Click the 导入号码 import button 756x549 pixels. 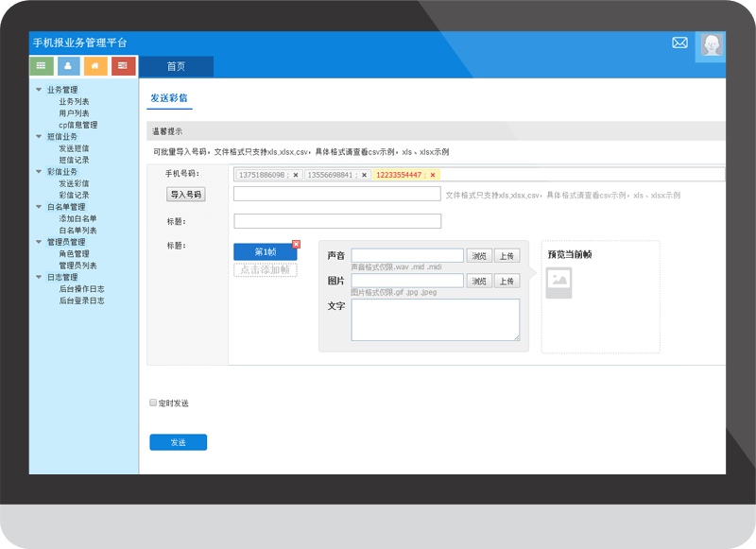pyautogui.click(x=186, y=195)
